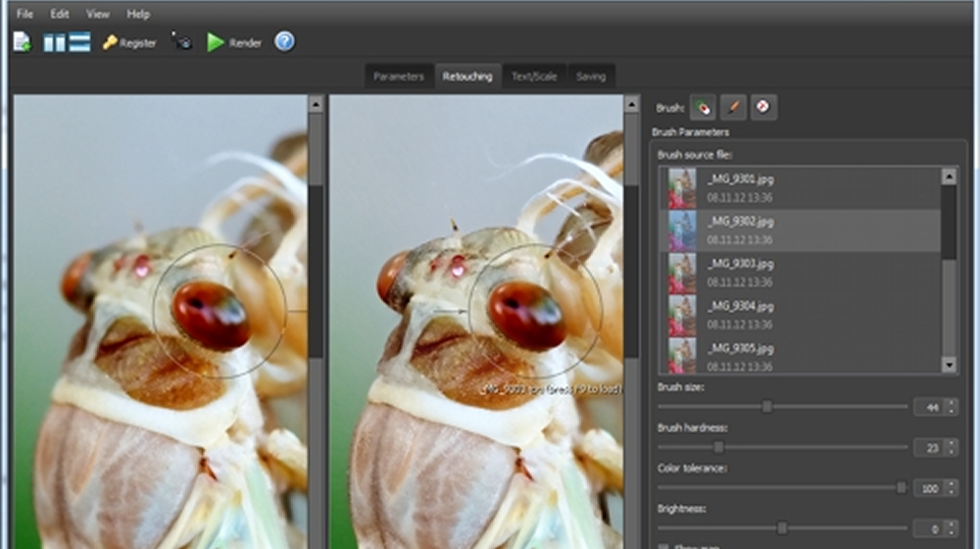Switch to the Text/Scale tab

click(534, 76)
